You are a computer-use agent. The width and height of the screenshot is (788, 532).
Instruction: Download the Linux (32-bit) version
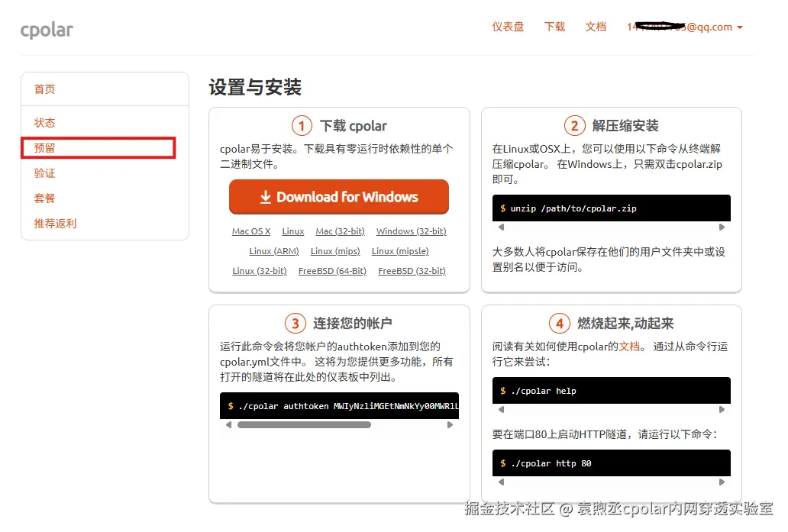[260, 271]
